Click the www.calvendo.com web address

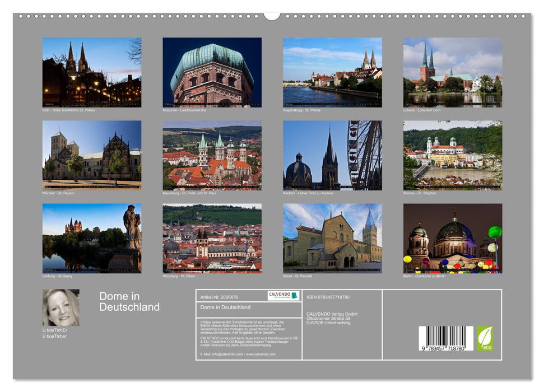[260, 354]
